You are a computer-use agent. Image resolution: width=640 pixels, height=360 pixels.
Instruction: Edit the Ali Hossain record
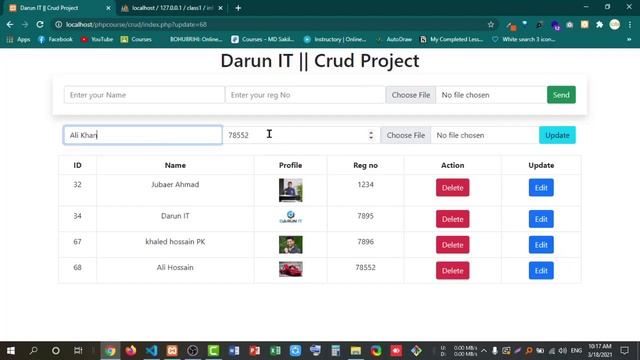pos(541,271)
